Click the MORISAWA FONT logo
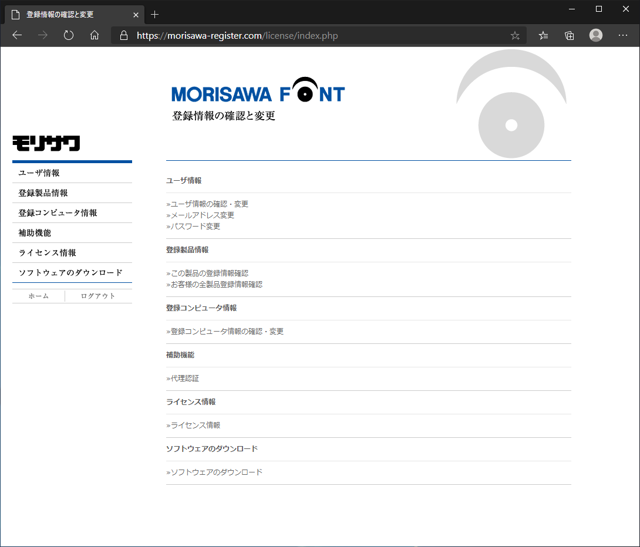This screenshot has height=547, width=640. pyautogui.click(x=258, y=90)
